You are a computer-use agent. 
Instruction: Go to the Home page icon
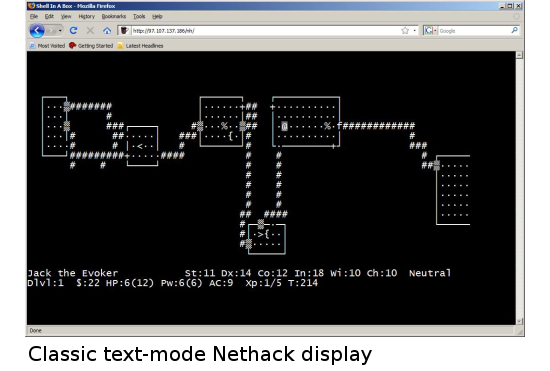(x=107, y=31)
